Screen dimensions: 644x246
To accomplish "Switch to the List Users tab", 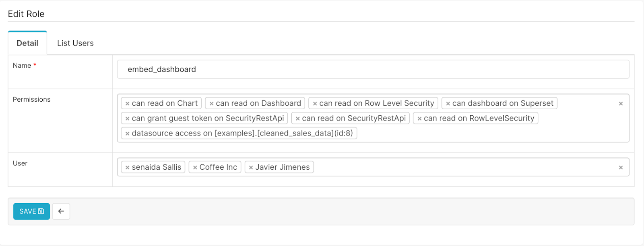I will tap(75, 43).
